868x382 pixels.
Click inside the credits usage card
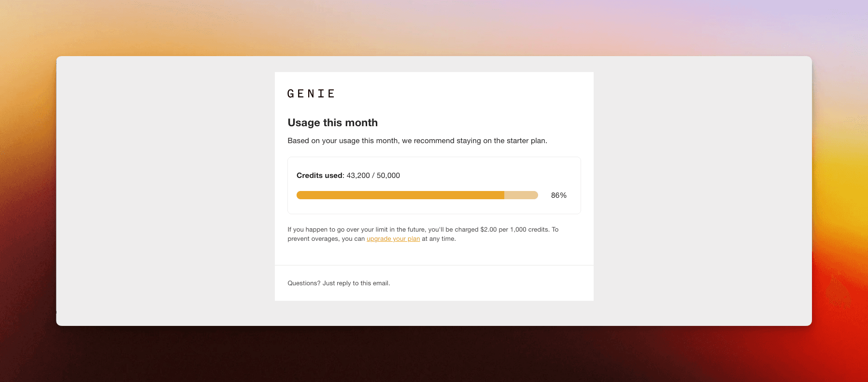point(434,185)
